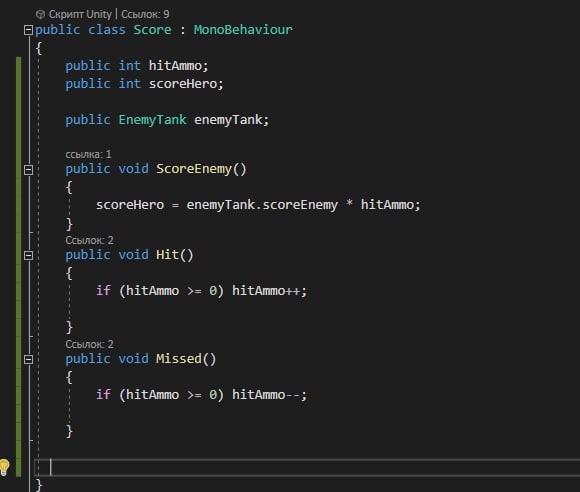Click hitAmmo at end of assignment
Screen dimensions: 580x492
(387, 205)
